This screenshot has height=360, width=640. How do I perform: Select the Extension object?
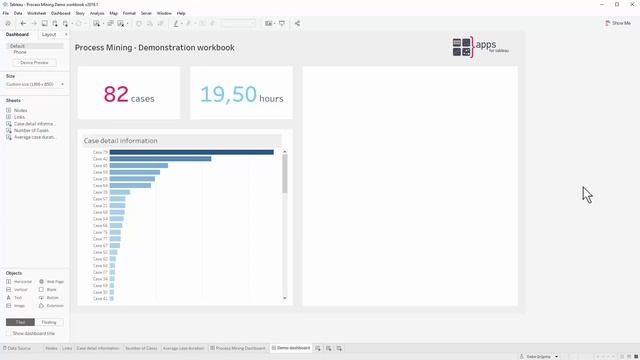pos(51,306)
